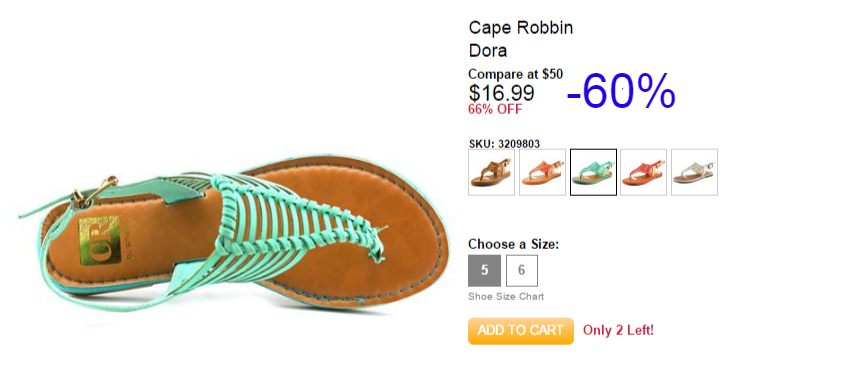Viewport: 850px width, 372px height.
Task: Click the blue -60% discount label
Action: [x=621, y=91]
